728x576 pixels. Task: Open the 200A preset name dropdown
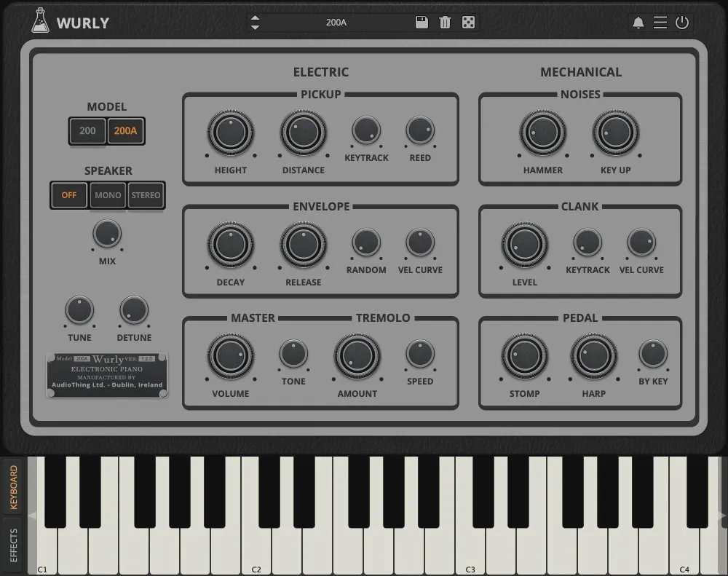(x=336, y=22)
